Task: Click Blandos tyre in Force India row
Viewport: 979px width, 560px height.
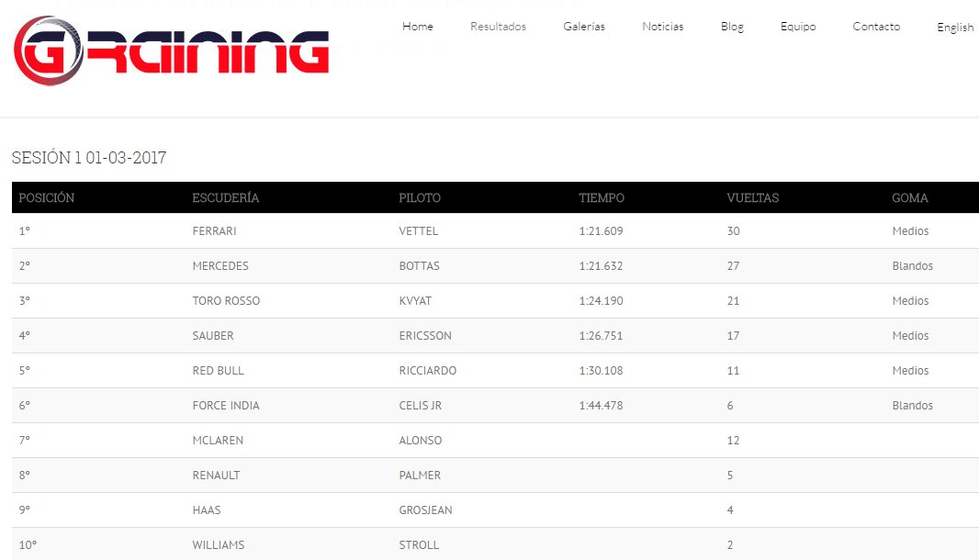Action: tap(912, 406)
